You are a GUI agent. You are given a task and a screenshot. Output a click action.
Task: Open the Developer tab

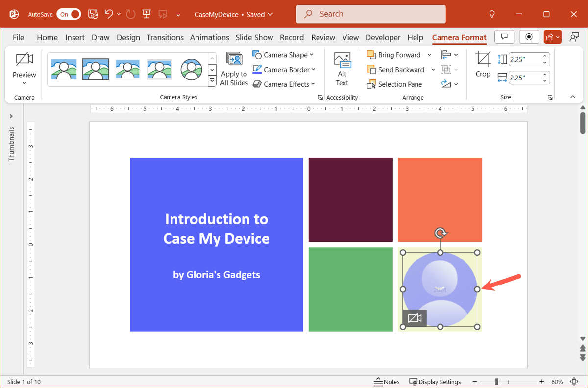click(x=383, y=37)
